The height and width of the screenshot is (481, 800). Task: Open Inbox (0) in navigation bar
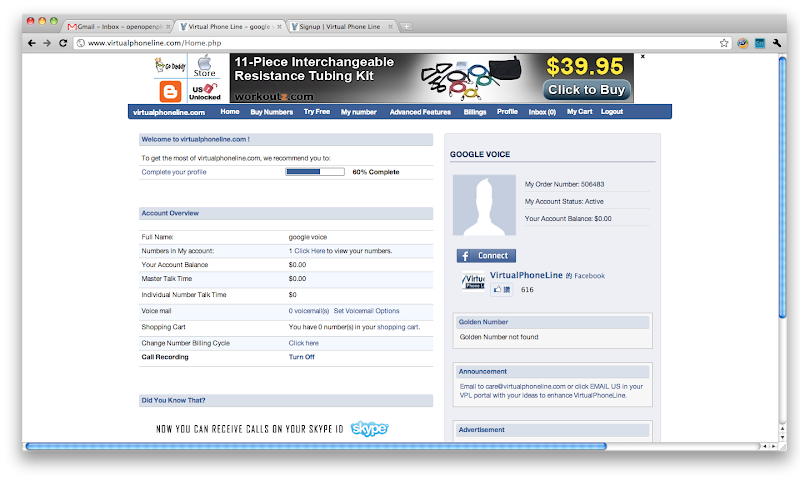(x=542, y=112)
